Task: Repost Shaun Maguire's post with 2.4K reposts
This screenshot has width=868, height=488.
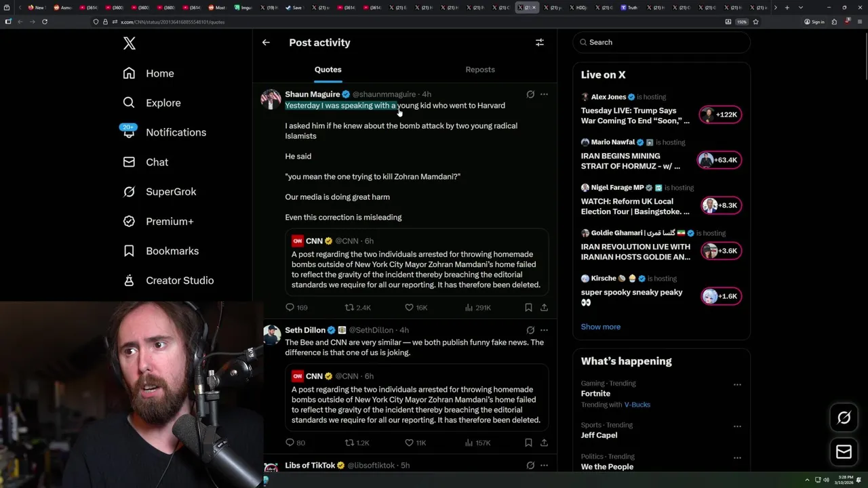Action: click(x=357, y=308)
